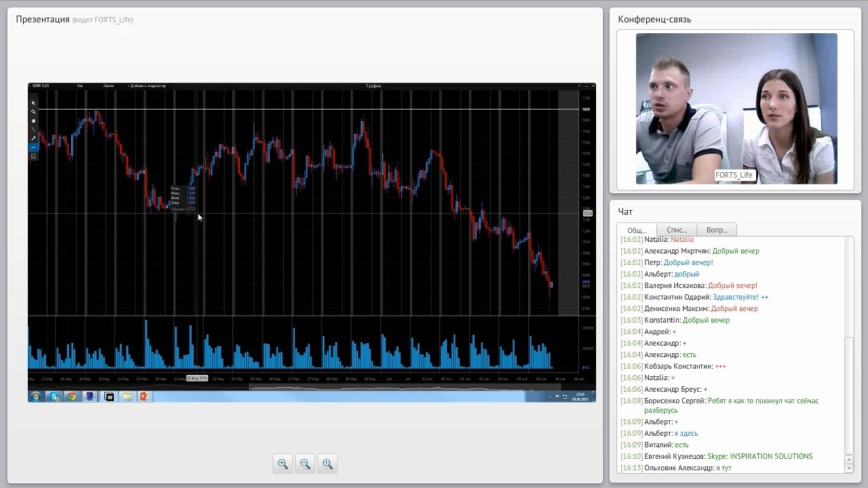
Task: Click the FORTS_Life webcam video thumbnail
Action: click(736, 108)
